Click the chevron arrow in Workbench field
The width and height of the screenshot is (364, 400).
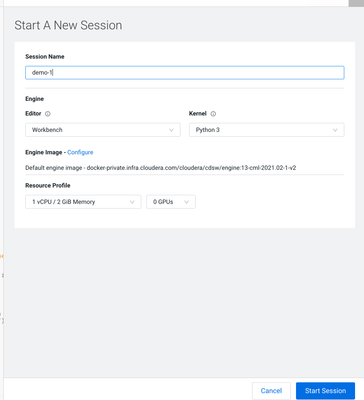click(171, 130)
